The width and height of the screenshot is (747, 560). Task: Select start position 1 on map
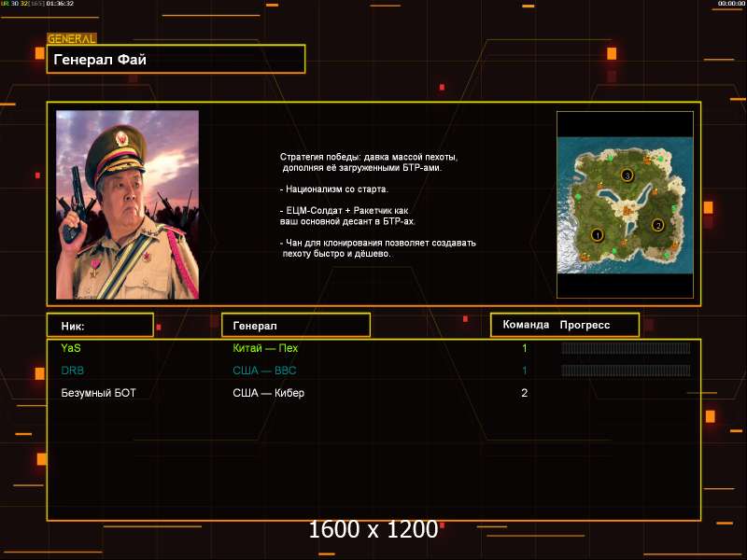click(x=597, y=235)
